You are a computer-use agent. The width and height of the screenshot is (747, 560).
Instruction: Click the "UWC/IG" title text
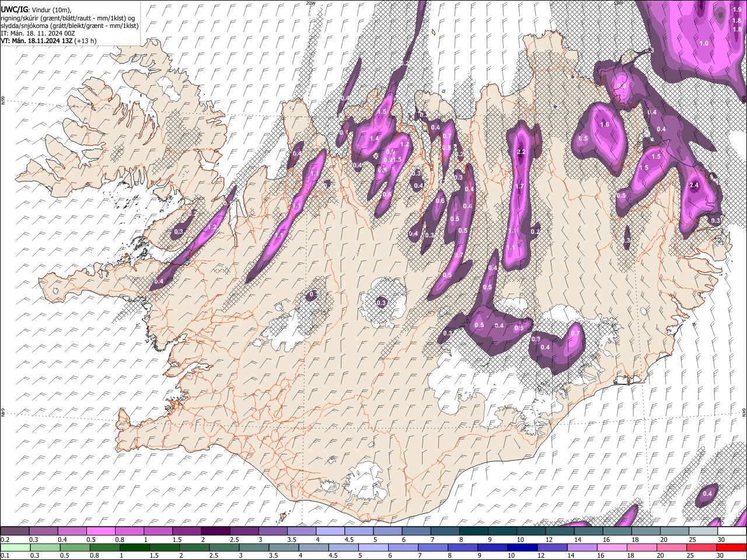click(14, 9)
